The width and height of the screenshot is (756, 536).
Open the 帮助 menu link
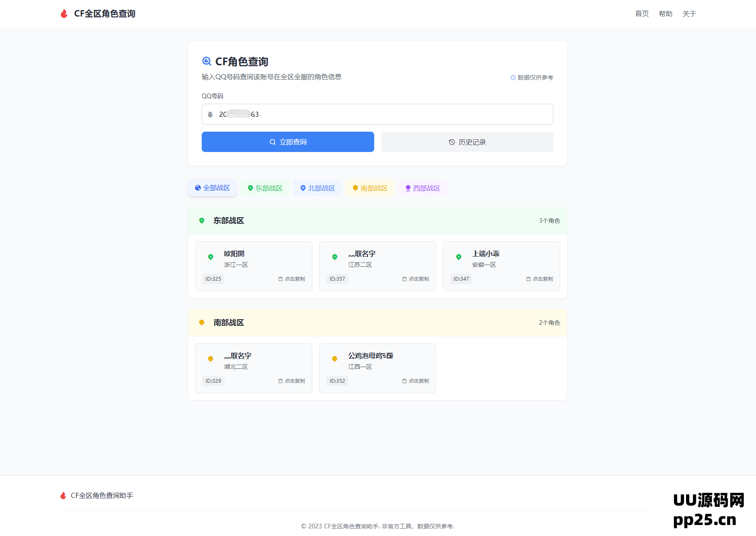point(665,14)
